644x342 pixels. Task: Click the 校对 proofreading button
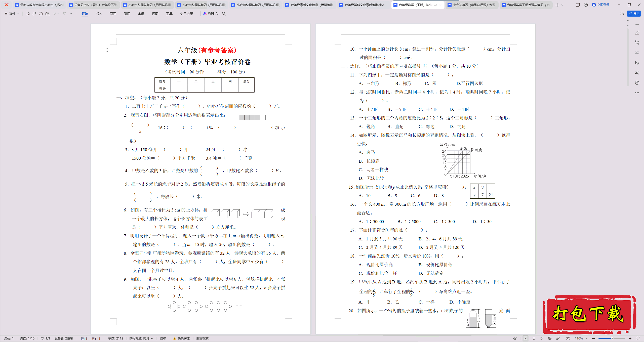pos(163,338)
